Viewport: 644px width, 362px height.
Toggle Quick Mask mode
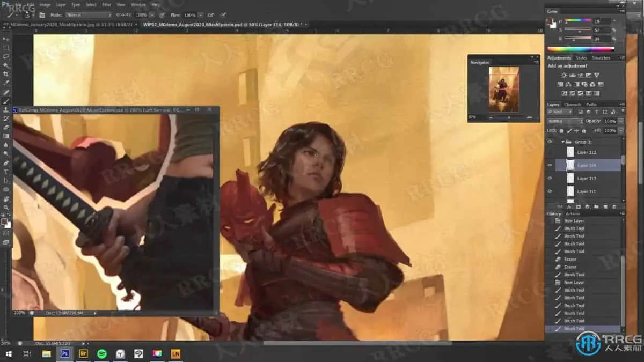pos(6,233)
